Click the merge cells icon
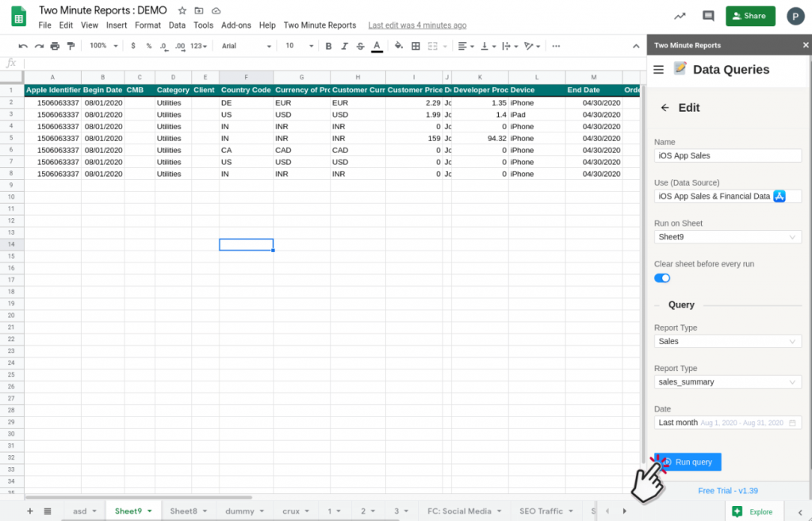 tap(432, 46)
